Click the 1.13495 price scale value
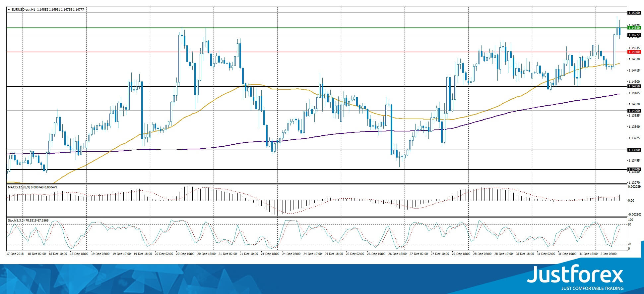The image size is (644, 294). point(634,161)
